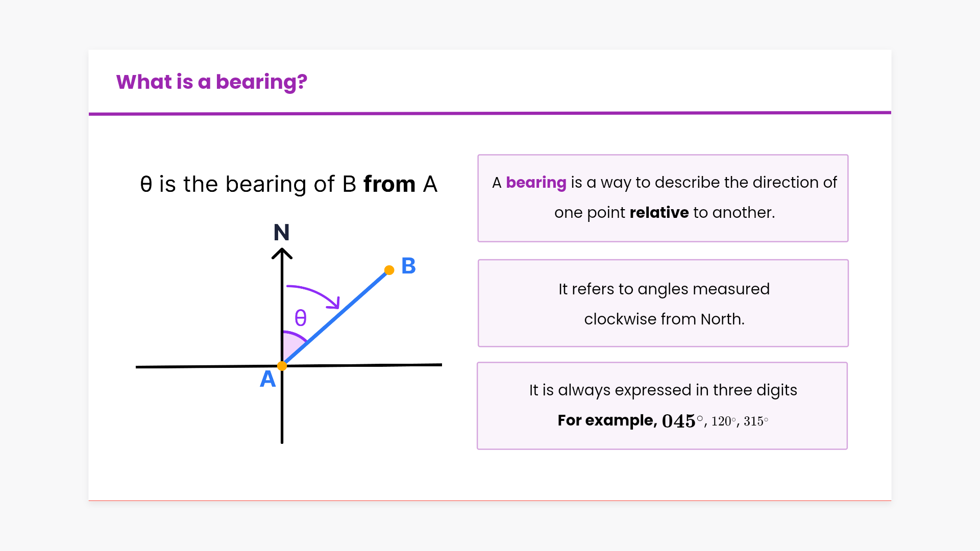Click the 315° example value
980x551 pixels.
(755, 421)
